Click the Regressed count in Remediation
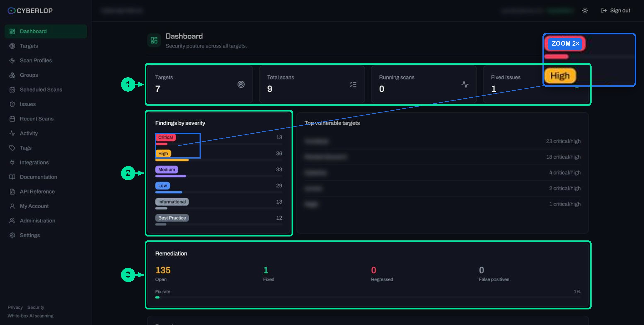The image size is (644, 325). [374, 270]
